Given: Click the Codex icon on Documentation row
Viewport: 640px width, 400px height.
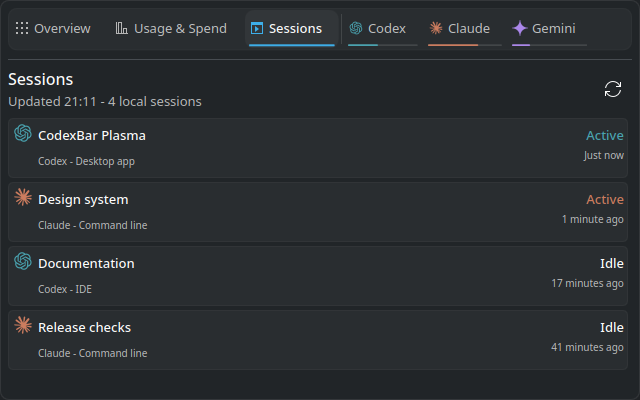Looking at the screenshot, I should (x=23, y=261).
